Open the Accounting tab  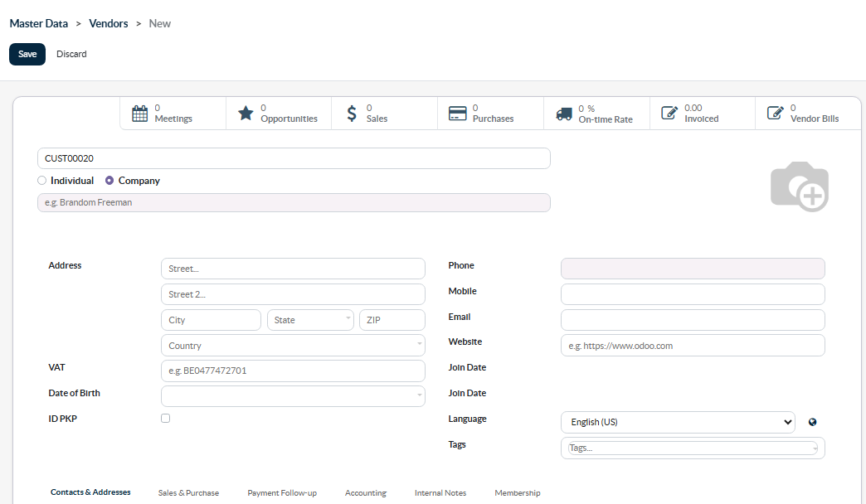tap(366, 493)
